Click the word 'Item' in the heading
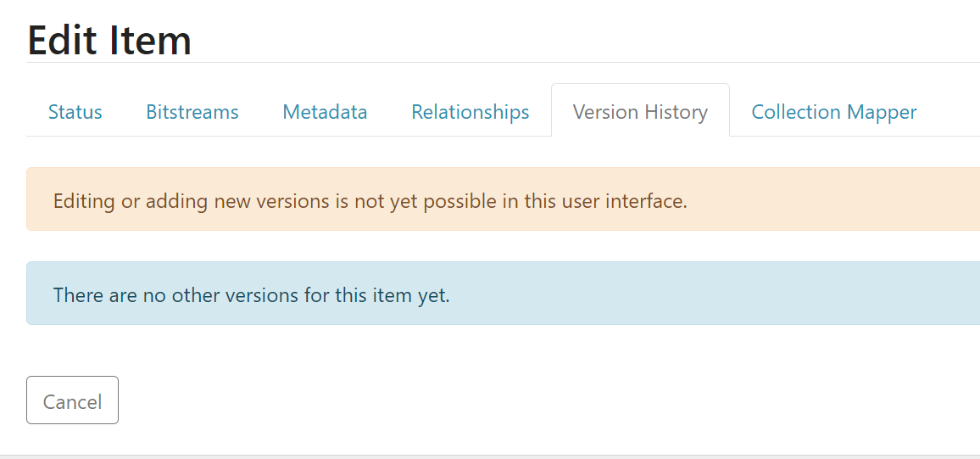 150,39
